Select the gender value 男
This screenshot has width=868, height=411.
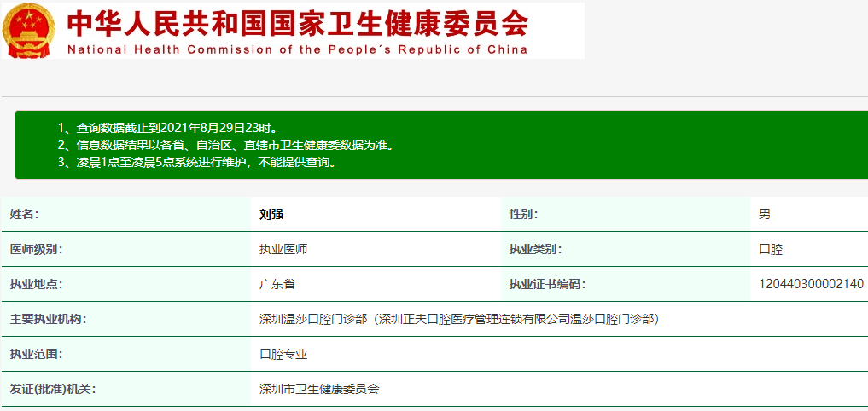tap(765, 215)
